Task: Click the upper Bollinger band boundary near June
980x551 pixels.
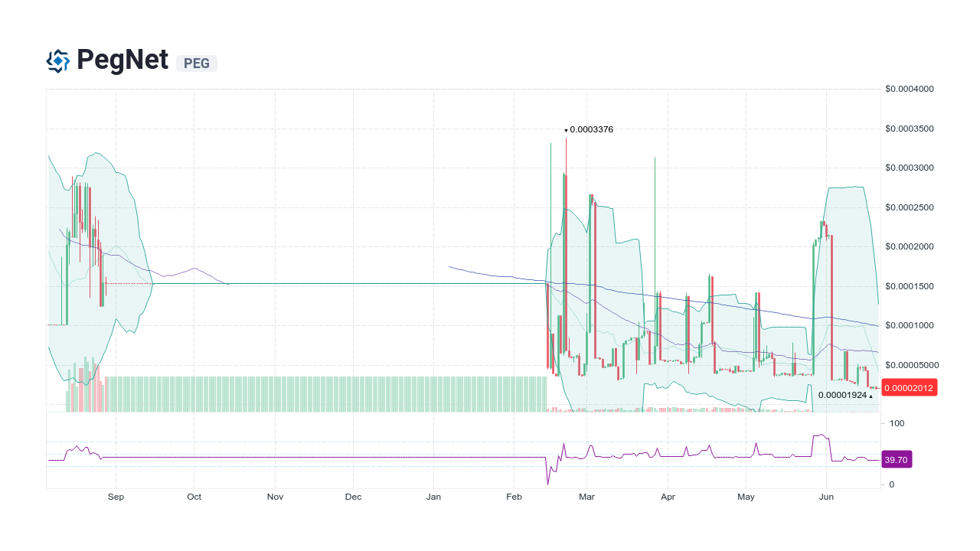Action: [842, 188]
